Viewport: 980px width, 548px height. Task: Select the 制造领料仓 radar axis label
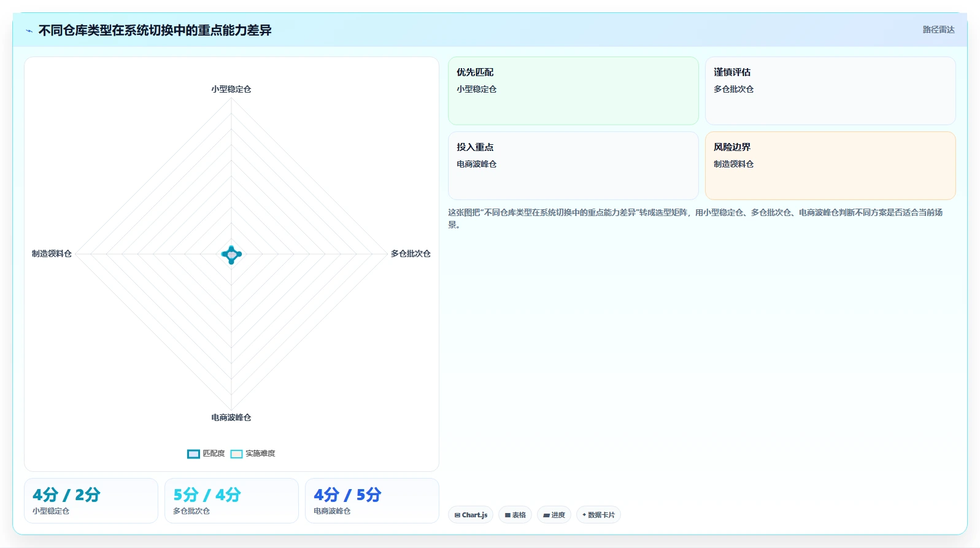click(52, 253)
